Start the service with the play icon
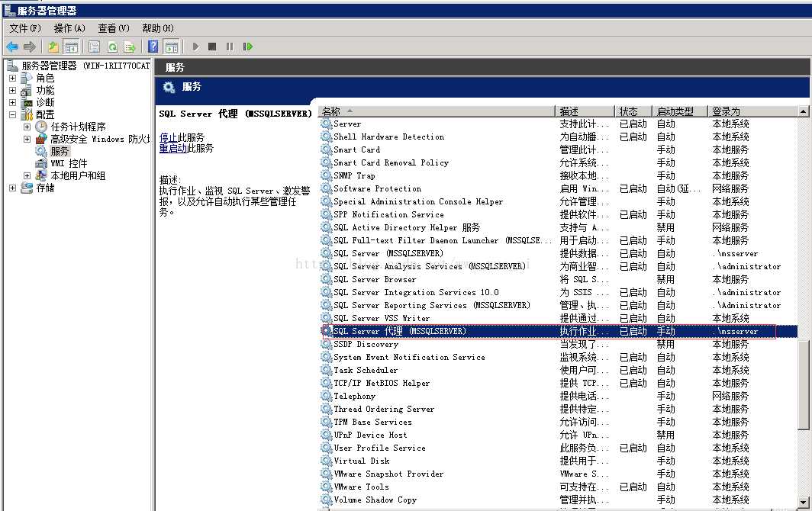 (195, 47)
